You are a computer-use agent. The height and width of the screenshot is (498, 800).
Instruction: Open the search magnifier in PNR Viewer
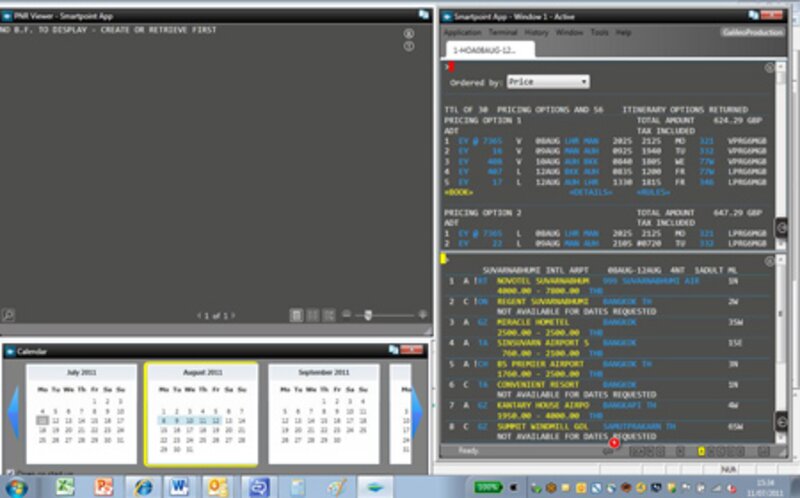(8, 315)
